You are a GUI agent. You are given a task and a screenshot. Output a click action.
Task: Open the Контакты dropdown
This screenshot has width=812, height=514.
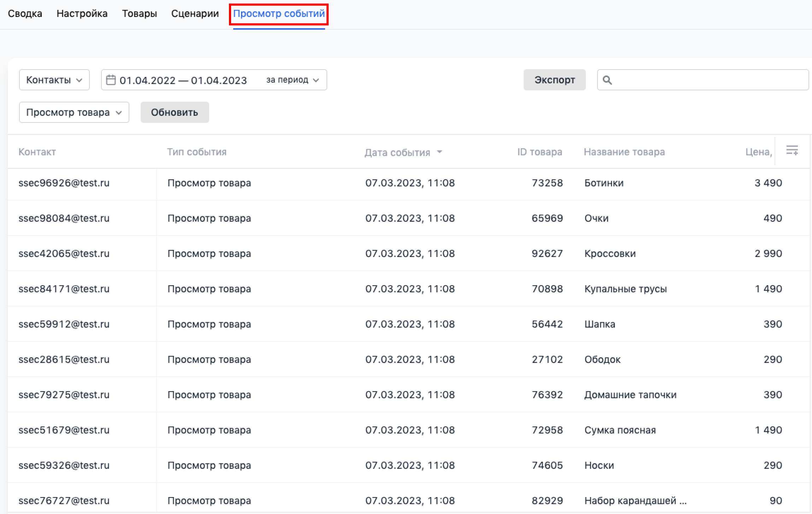pyautogui.click(x=54, y=80)
